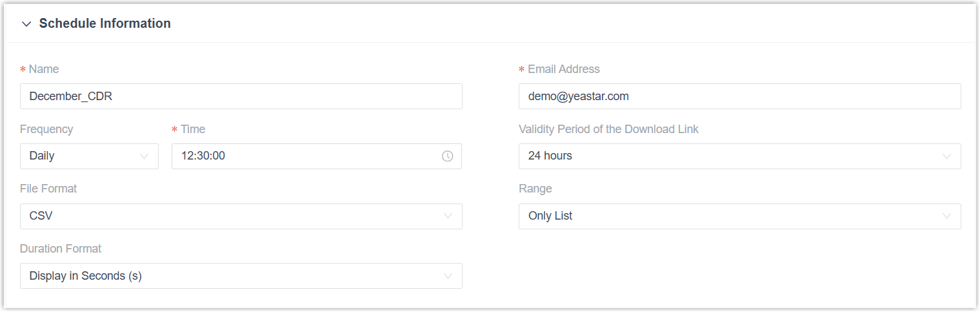Click the Duration Format dropdown arrow
Image resolution: width=980 pixels, height=312 pixels.
click(x=448, y=276)
